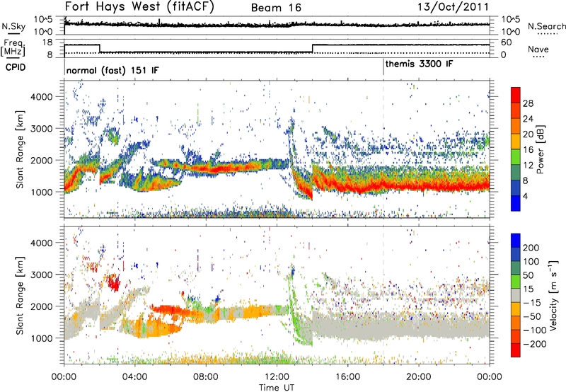Click the 'CPID' row label
Viewport: 566px width, 392px height.
[x=16, y=67]
